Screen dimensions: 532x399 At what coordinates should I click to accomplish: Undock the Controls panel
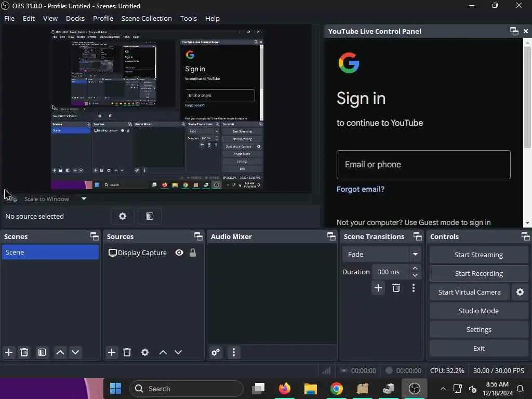[x=526, y=236]
